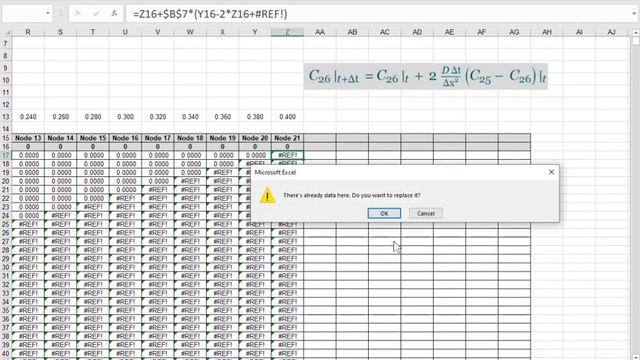Click the Node 18 header cell

click(x=190, y=138)
